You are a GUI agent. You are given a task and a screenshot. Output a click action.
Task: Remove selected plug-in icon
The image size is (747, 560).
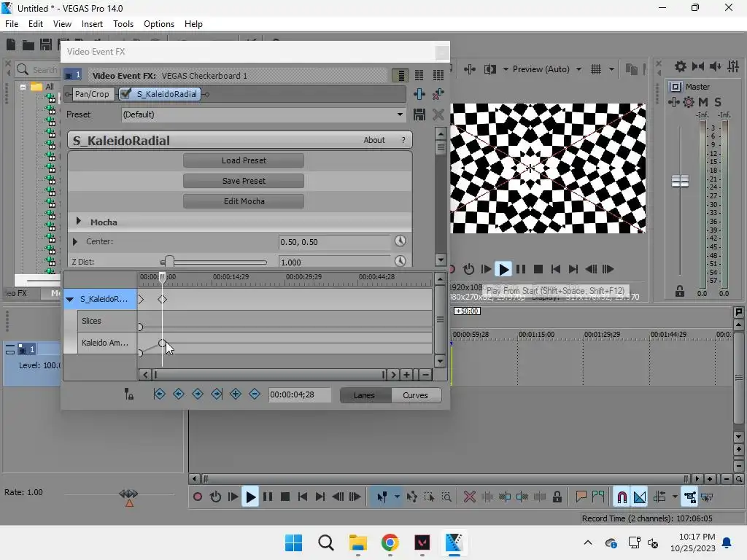coord(438,94)
